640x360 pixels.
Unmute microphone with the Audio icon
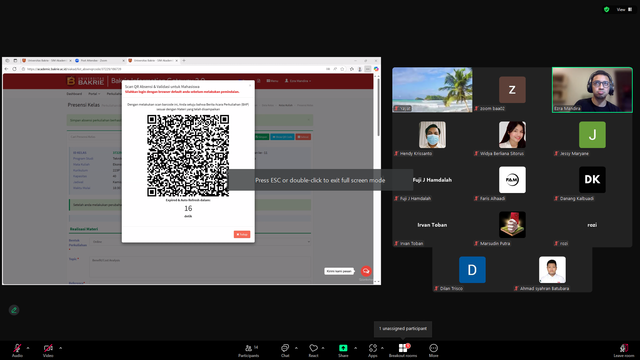[x=17, y=349]
